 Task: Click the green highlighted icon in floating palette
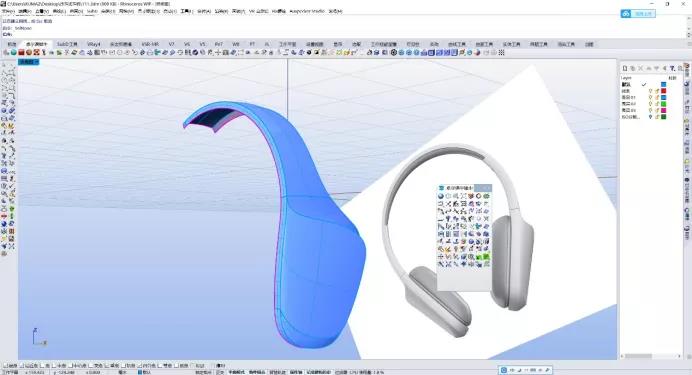pos(486,256)
